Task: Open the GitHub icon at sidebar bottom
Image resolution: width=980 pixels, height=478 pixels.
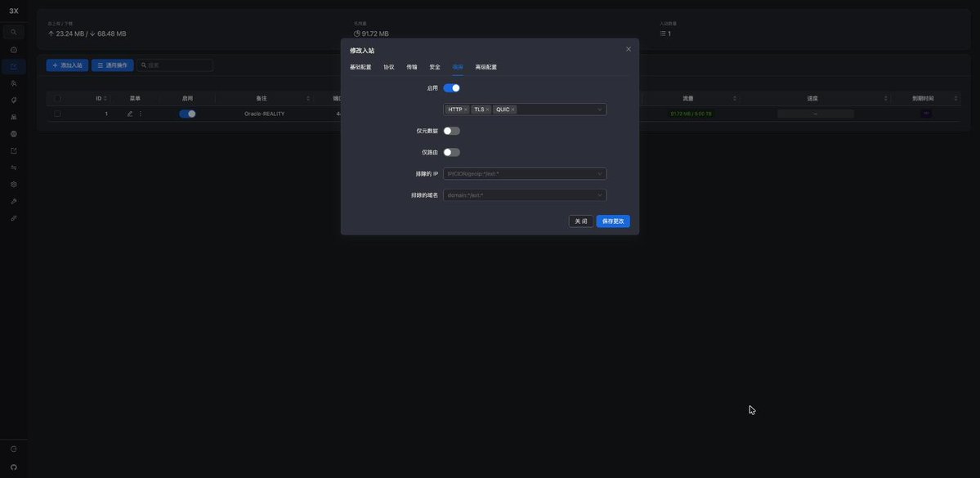Action: pyautogui.click(x=14, y=467)
